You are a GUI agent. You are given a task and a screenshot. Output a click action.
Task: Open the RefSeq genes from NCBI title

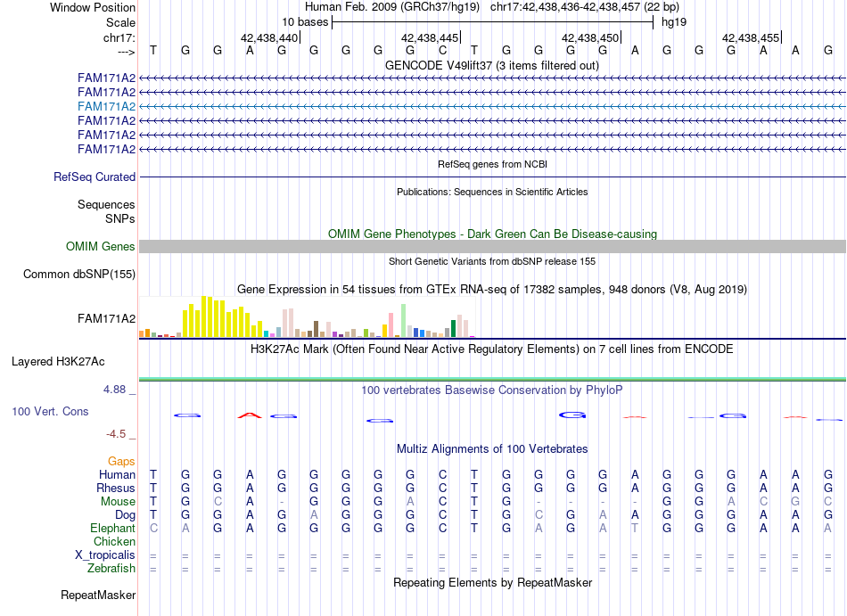[x=492, y=164]
